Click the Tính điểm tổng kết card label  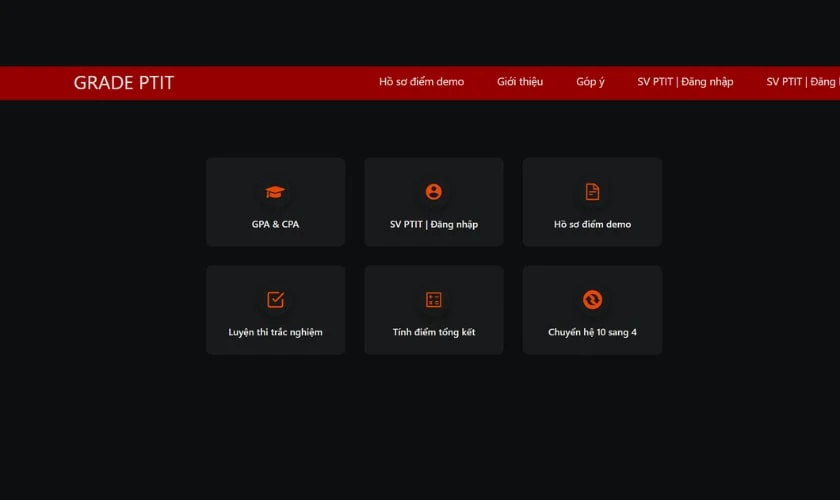click(x=434, y=332)
